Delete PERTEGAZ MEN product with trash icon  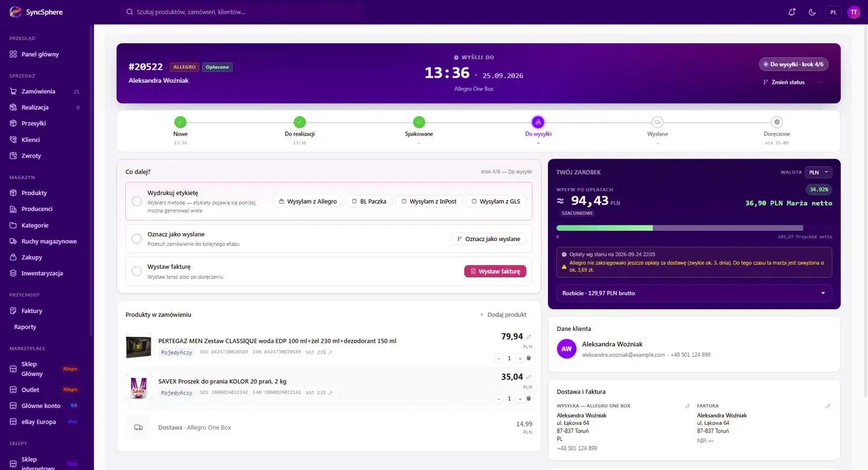click(x=529, y=358)
